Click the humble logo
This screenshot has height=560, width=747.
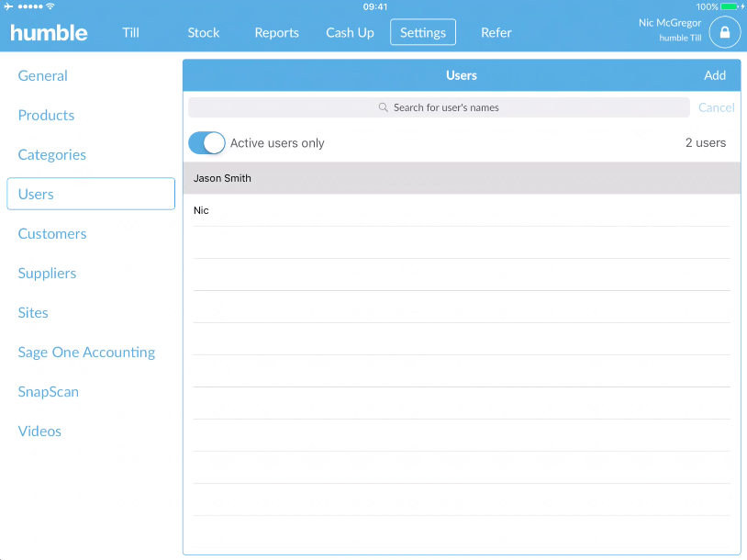[49, 33]
